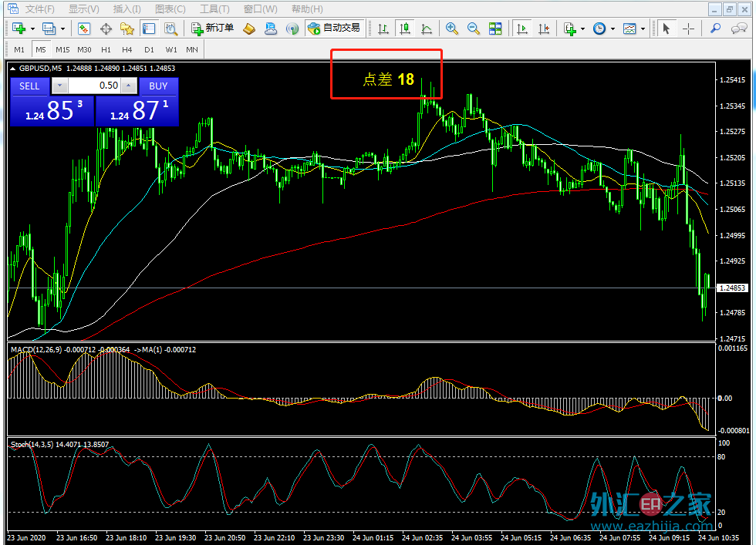This screenshot has height=545, width=756.
Task: Open the 插入(I) menu
Action: [x=127, y=9]
